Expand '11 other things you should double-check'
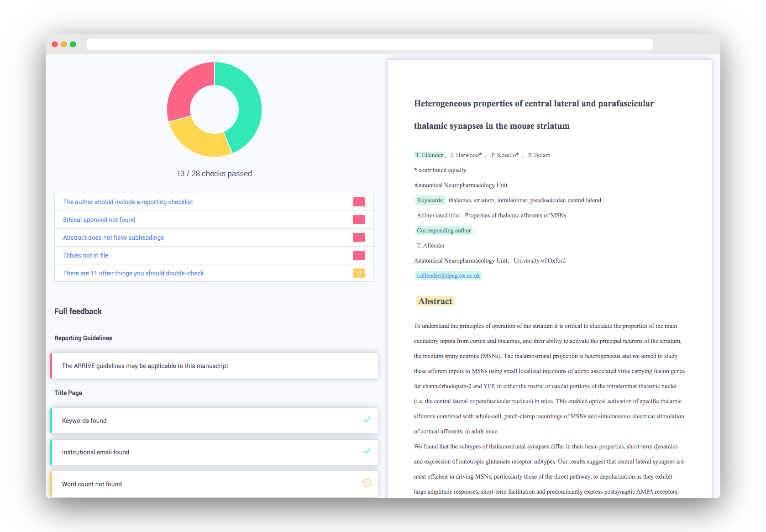 (133, 273)
